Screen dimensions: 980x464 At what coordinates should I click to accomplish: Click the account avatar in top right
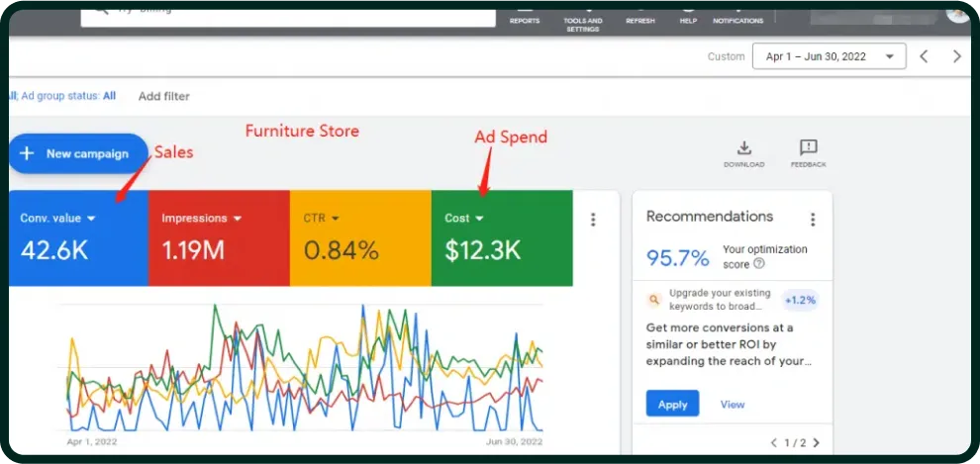(958, 14)
